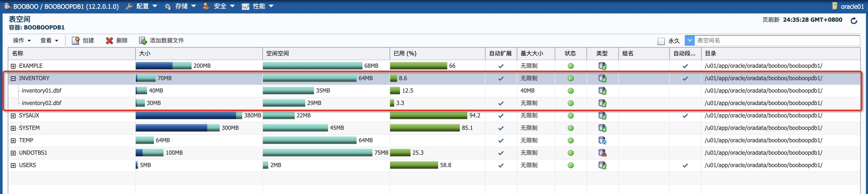Open the View dropdown button
Screen dimensions: 868x194
click(49, 41)
